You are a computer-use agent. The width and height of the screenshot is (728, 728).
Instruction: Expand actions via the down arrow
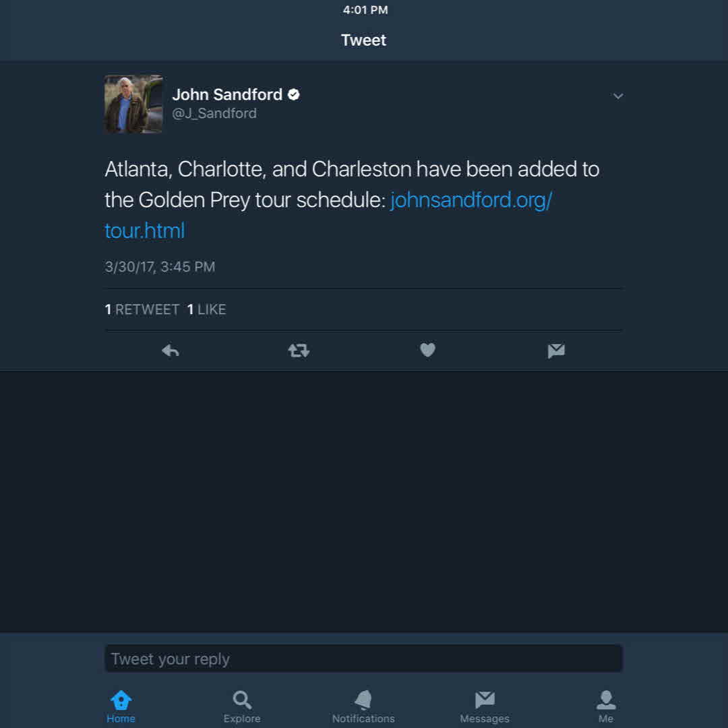618,96
